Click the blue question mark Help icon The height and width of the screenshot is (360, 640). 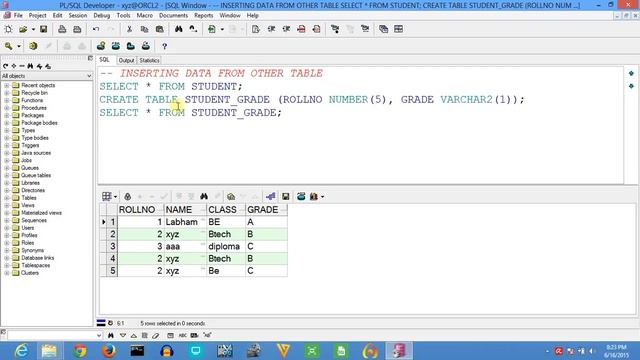pos(164,46)
